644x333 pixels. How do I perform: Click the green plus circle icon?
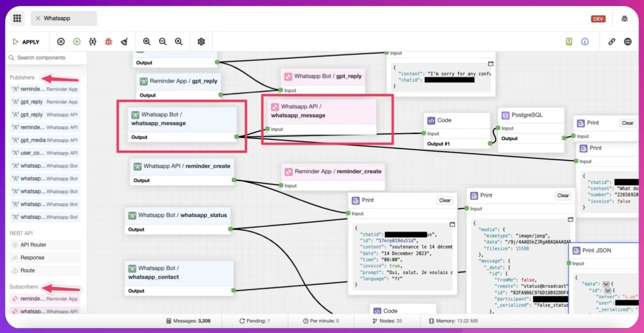coord(77,42)
